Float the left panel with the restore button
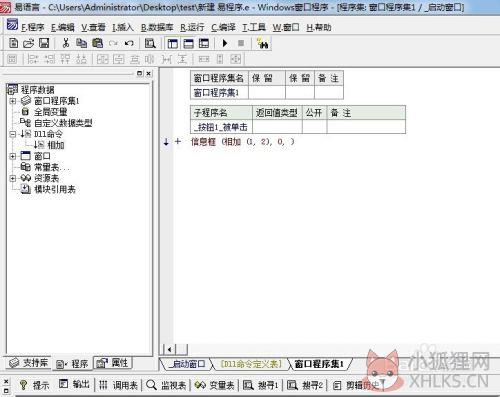 140,73
